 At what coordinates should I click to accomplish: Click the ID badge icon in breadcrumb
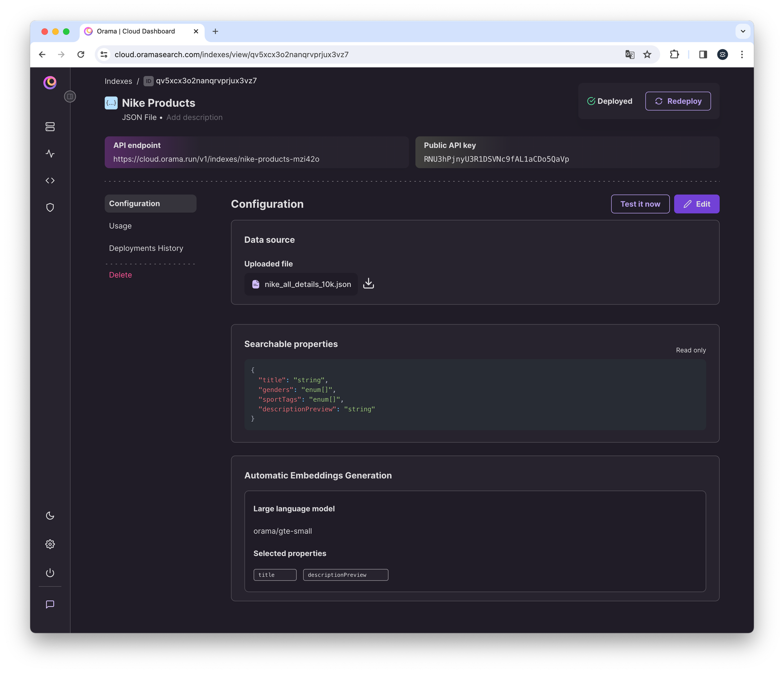pyautogui.click(x=148, y=81)
